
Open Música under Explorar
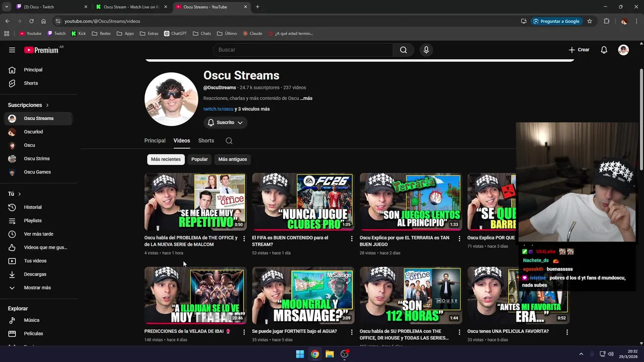[38, 320]
